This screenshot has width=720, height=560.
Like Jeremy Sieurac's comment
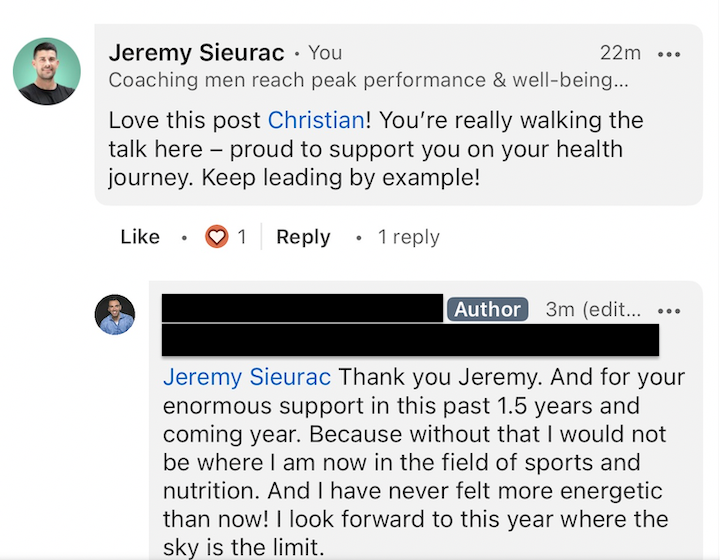point(140,237)
